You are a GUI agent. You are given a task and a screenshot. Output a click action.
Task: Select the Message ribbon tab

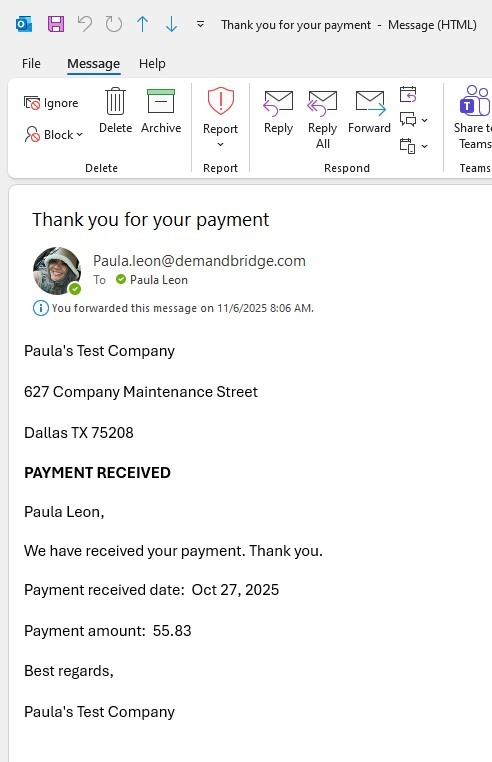click(x=93, y=64)
